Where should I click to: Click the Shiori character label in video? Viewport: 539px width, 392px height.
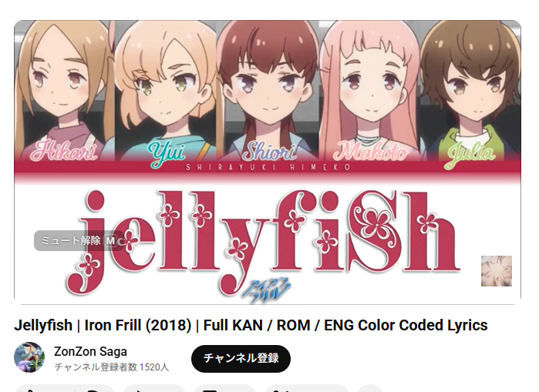coord(269,152)
